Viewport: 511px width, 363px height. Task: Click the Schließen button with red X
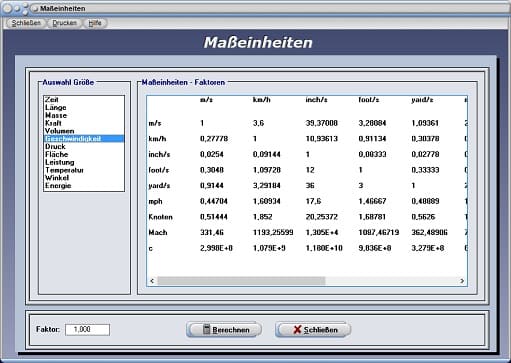point(313,330)
